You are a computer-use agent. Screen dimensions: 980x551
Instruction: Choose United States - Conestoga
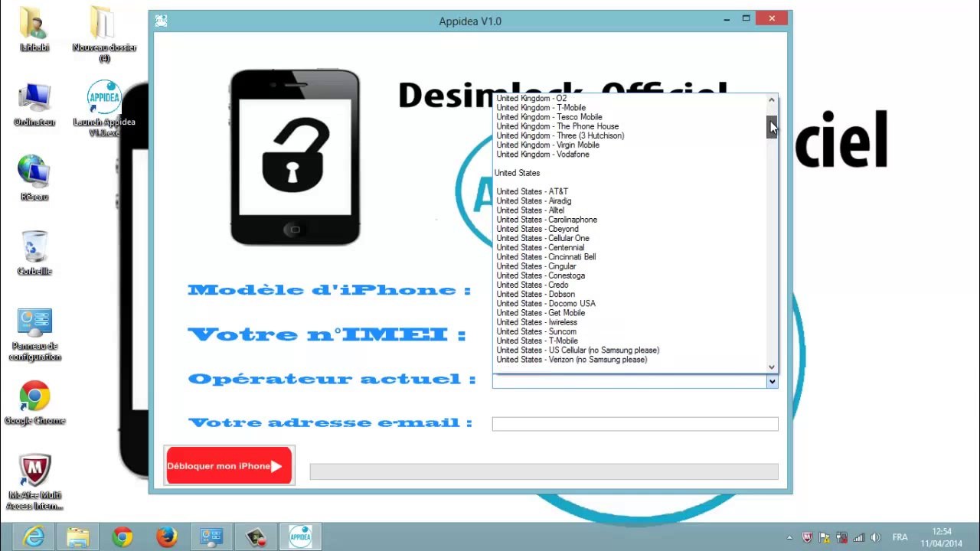point(541,275)
